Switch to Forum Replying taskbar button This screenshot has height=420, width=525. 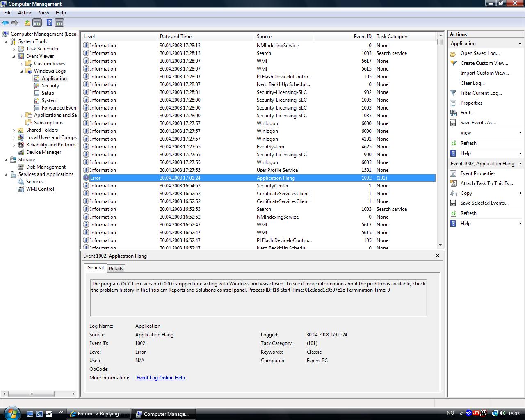(98, 414)
